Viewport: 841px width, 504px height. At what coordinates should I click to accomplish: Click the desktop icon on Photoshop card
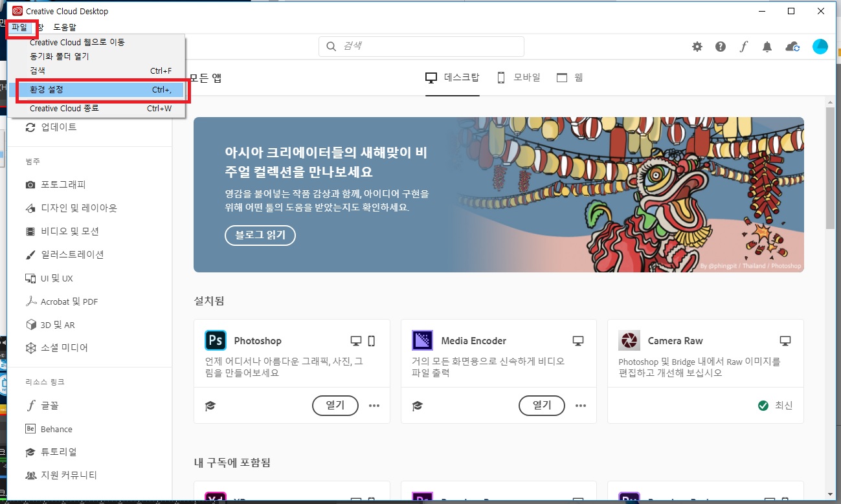click(355, 340)
